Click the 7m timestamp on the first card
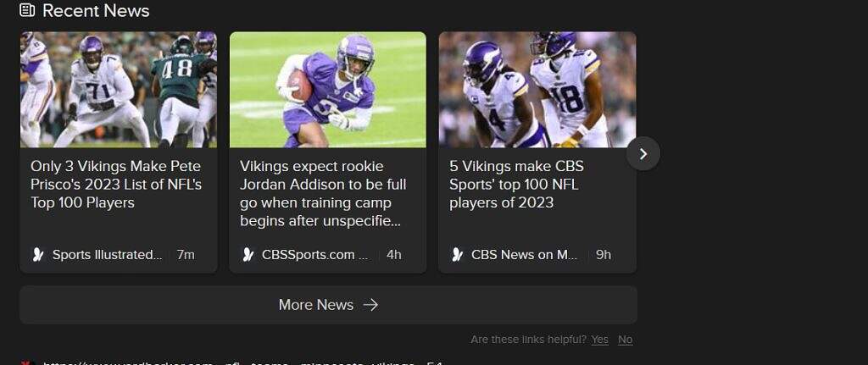Image resolution: width=868 pixels, height=365 pixels. [186, 254]
